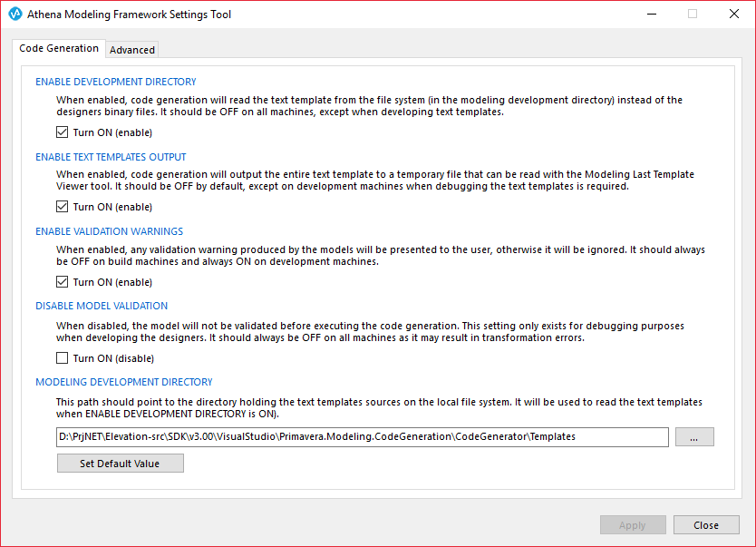Click the ENABLE VALIDATION WARNINGS heading
This screenshot has height=547, width=756.
109,231
